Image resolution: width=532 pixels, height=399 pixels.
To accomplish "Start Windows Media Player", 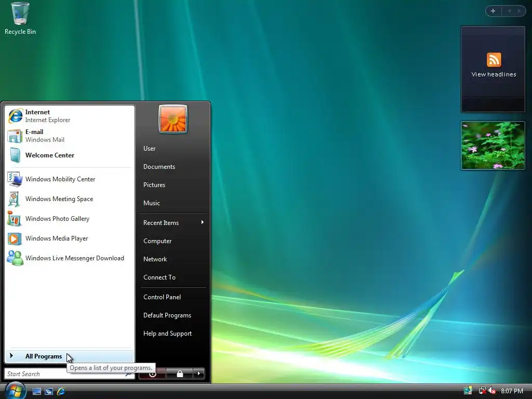I will pos(70,238).
